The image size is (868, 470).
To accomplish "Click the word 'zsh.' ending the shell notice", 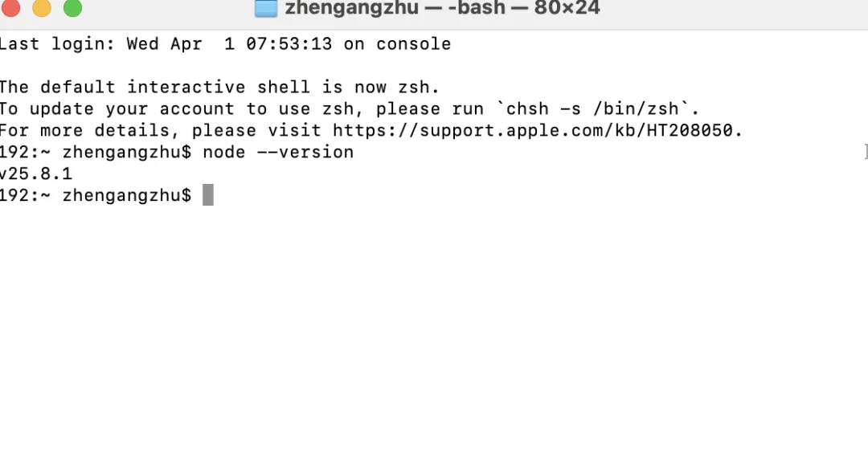I will 419,87.
